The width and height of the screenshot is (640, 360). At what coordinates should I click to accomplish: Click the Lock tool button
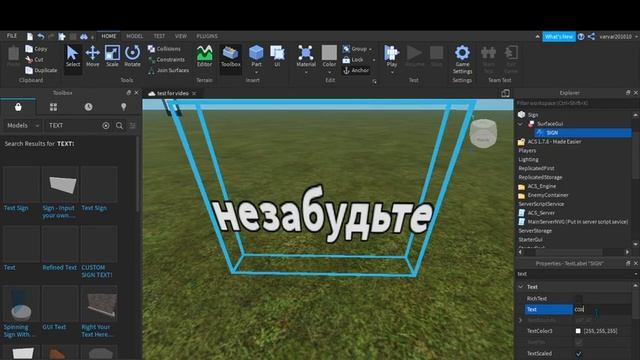[x=353, y=60]
